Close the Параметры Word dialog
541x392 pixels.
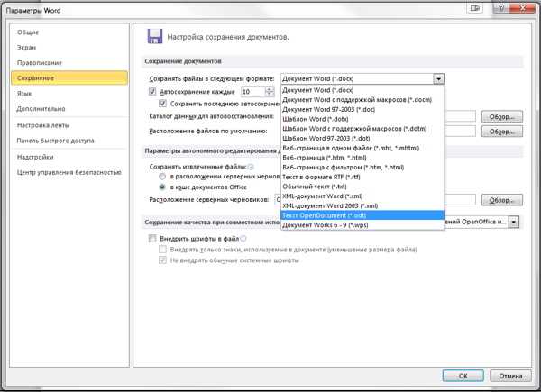point(523,7)
